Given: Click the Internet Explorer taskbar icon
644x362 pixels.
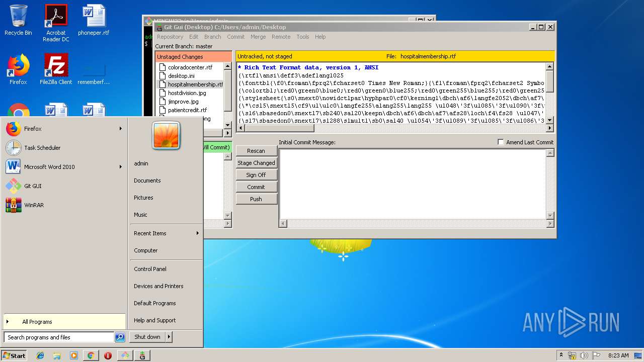Looking at the screenshot, I should tap(40, 355).
